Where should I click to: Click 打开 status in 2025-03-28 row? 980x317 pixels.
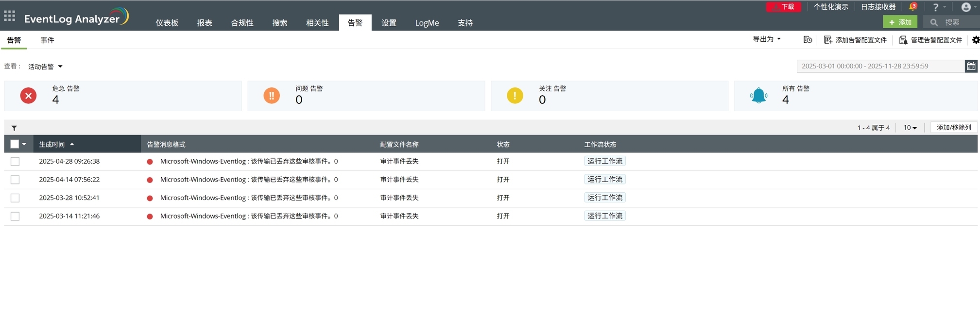click(503, 198)
